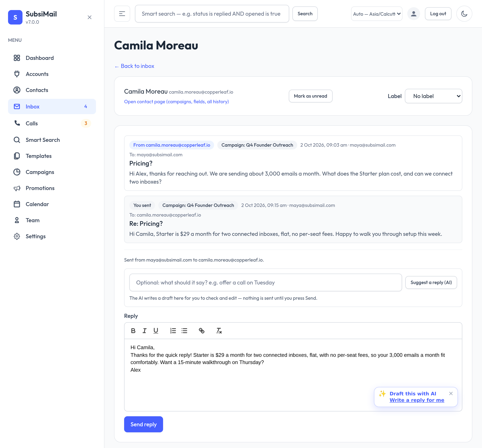Click the Search button

pos(305,14)
